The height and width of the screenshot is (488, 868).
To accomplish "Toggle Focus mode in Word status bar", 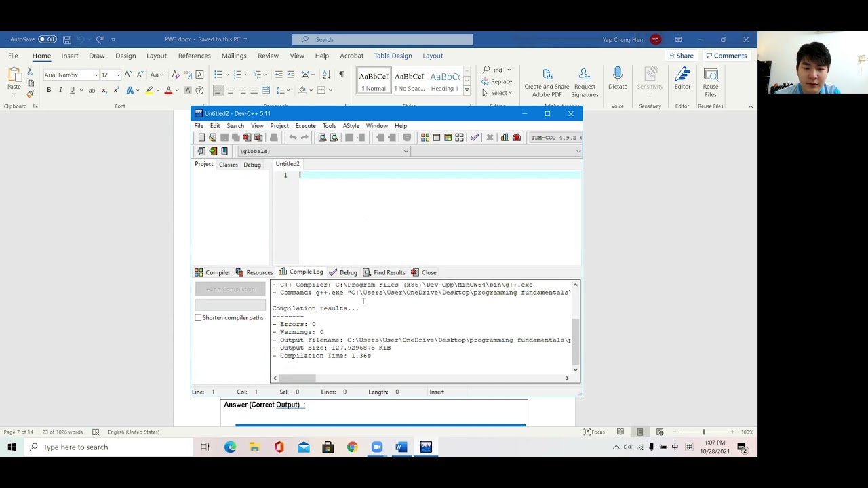I will coord(595,432).
